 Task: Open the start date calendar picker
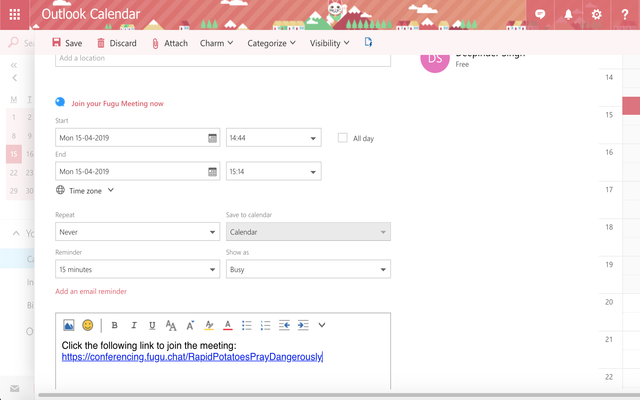[212, 138]
